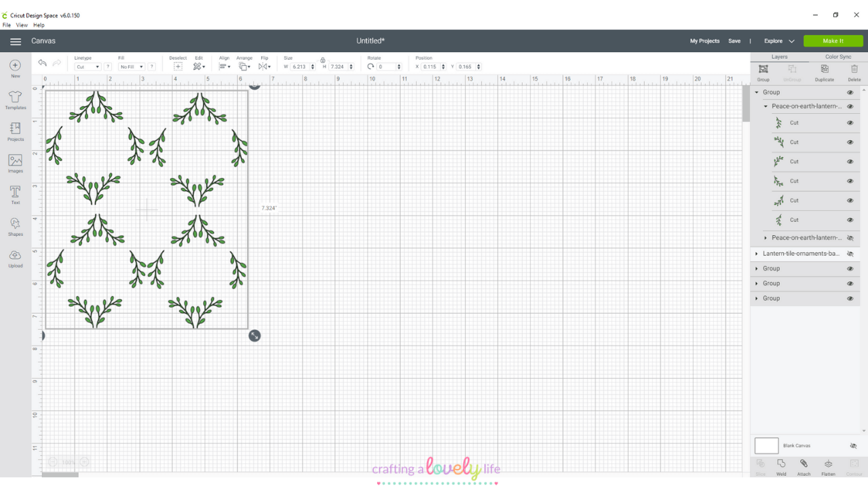Viewport: 868px width, 488px height.
Task: Click Group in the Layers panel toolbar
Action: tap(763, 73)
